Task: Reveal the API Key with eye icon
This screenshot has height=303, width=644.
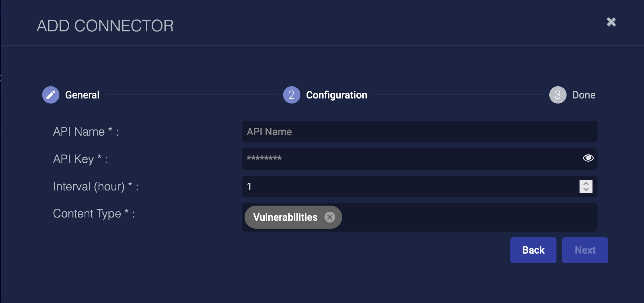Action: pyautogui.click(x=588, y=158)
